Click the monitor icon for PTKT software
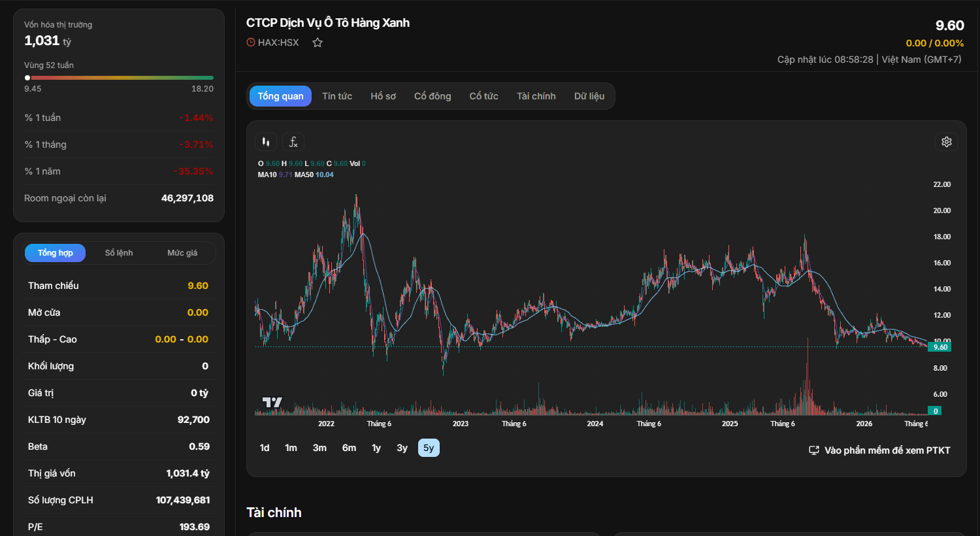Viewport: 980px width, 536px height. tap(814, 450)
